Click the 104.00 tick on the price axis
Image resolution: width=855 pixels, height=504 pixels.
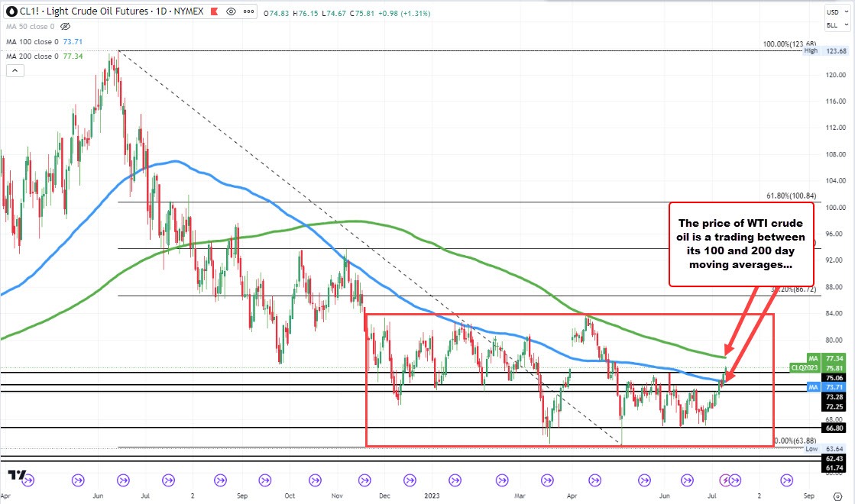pos(836,180)
